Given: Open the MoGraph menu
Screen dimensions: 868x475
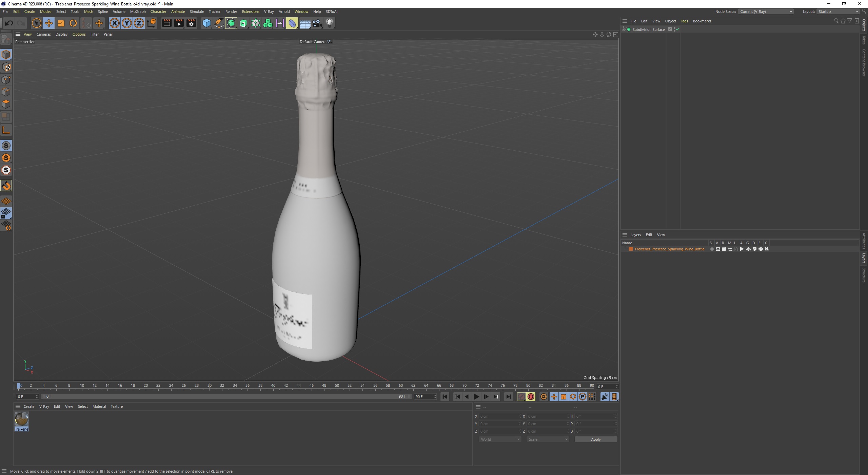Looking at the screenshot, I should pos(138,12).
